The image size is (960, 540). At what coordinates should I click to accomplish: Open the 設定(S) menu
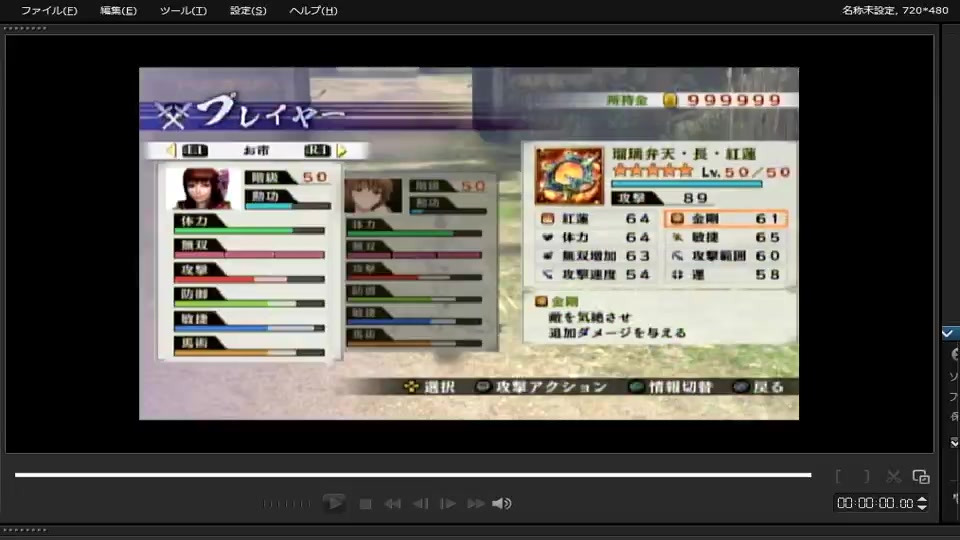pyautogui.click(x=248, y=10)
